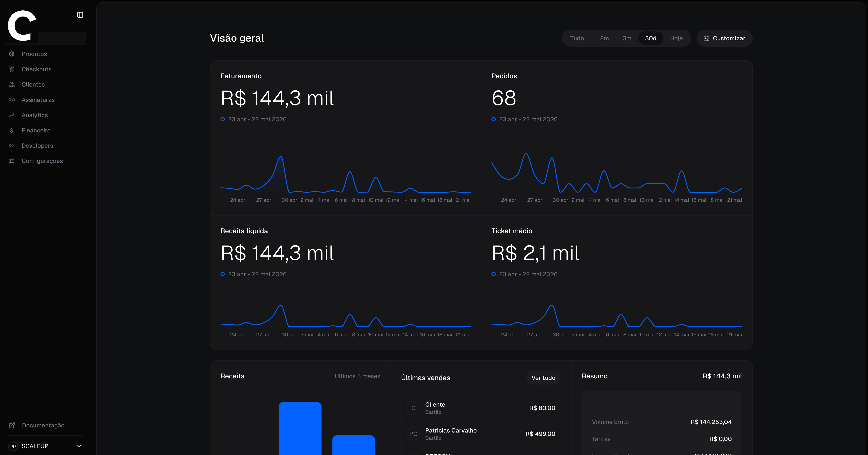Open Developers in the sidebar
This screenshot has height=455, width=868.
point(37,146)
